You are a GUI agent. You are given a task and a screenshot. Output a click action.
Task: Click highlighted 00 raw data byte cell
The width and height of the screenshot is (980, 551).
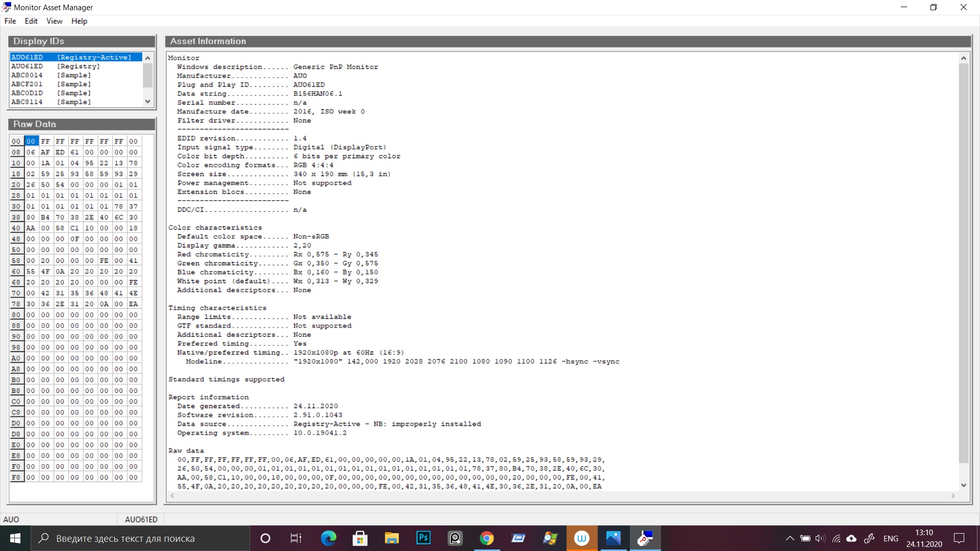tap(31, 141)
